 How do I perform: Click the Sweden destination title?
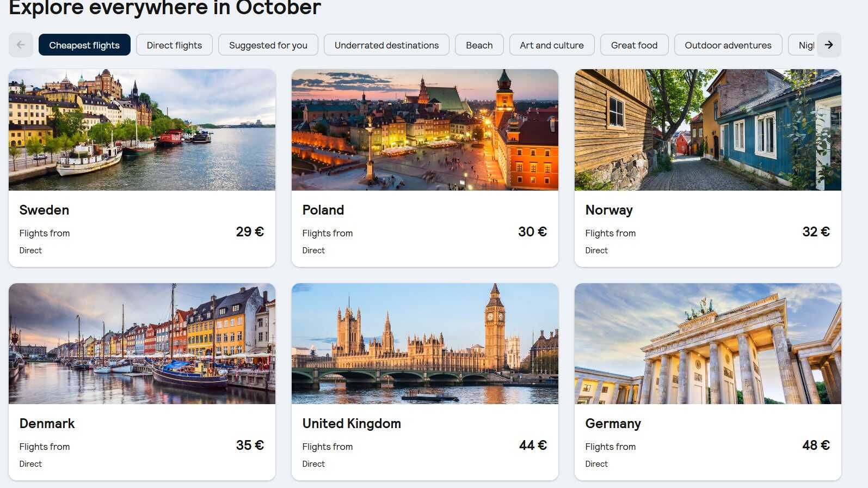(44, 210)
